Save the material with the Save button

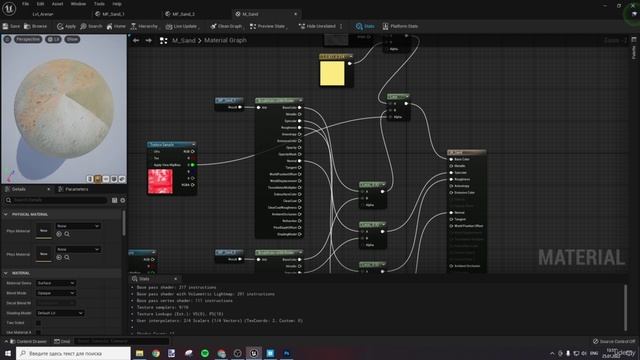tap(11, 26)
